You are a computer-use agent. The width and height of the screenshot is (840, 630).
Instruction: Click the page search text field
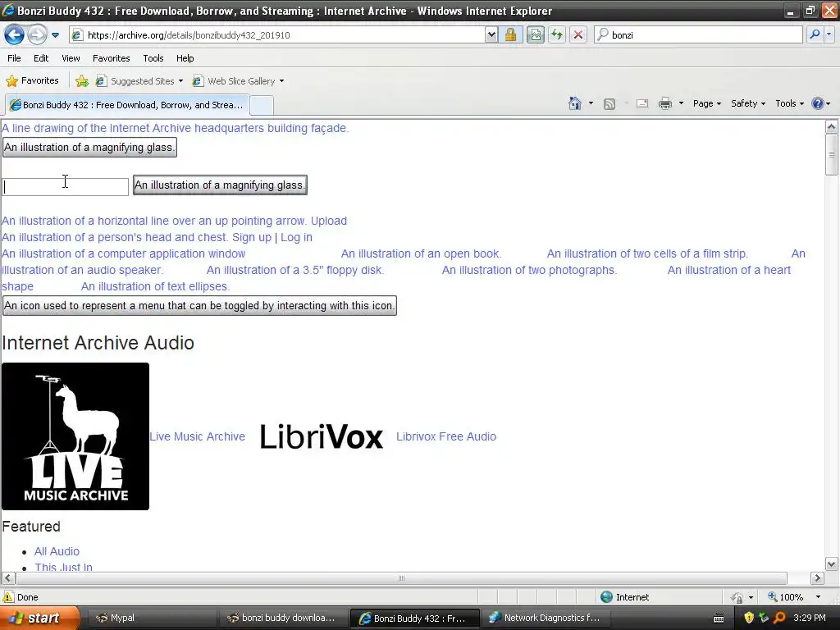click(66, 187)
